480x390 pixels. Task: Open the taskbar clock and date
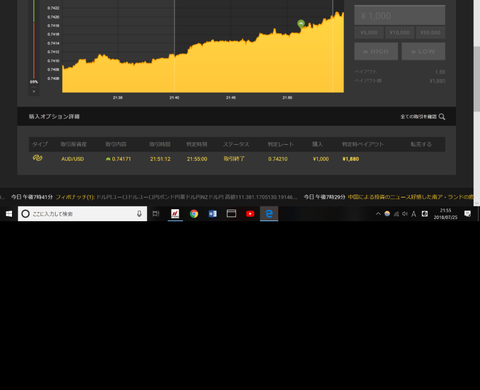(445, 214)
